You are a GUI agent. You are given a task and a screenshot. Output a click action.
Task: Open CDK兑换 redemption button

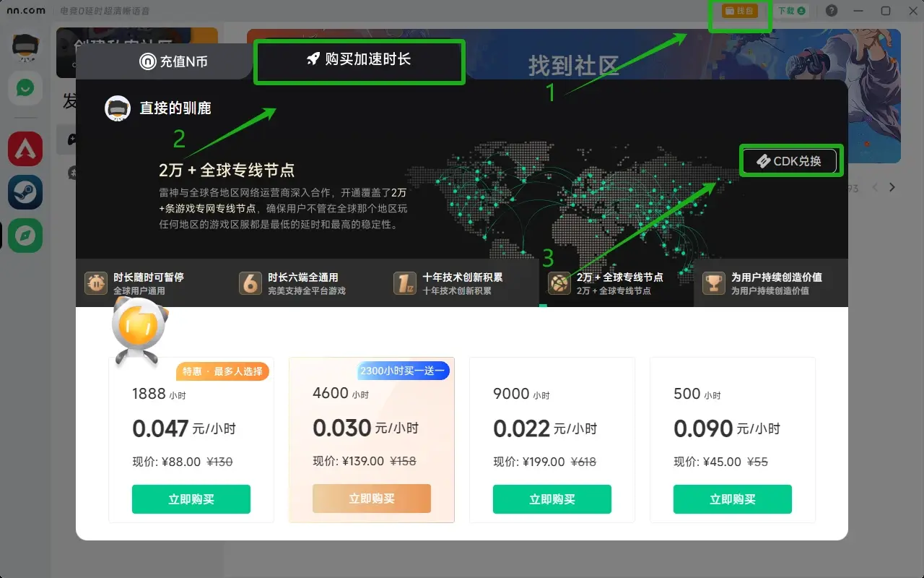[790, 160]
